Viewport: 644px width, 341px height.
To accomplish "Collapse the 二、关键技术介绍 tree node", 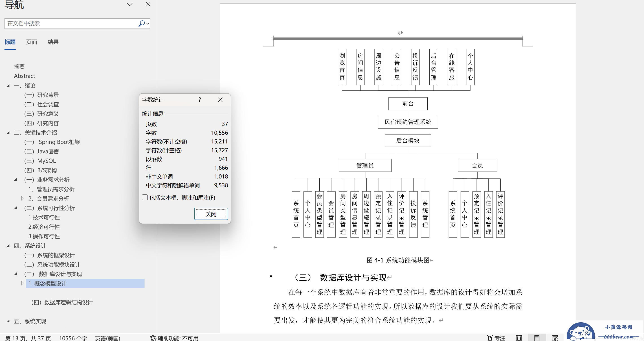I will point(8,132).
